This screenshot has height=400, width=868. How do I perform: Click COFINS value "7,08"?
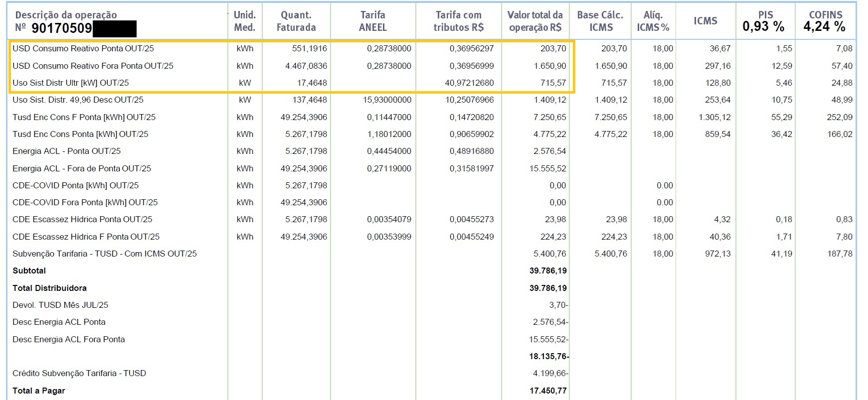click(844, 48)
